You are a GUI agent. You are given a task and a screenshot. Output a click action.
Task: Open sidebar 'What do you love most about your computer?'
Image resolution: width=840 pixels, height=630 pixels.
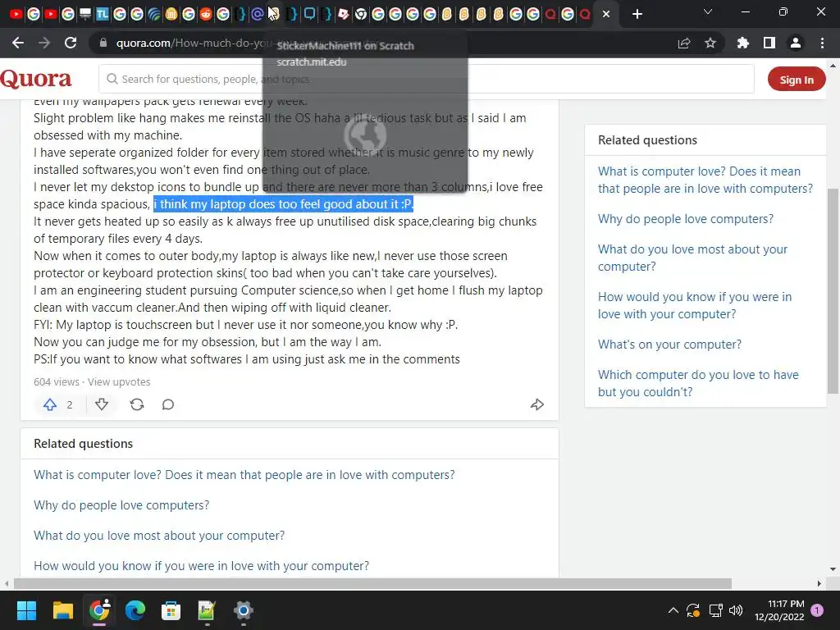(x=692, y=258)
